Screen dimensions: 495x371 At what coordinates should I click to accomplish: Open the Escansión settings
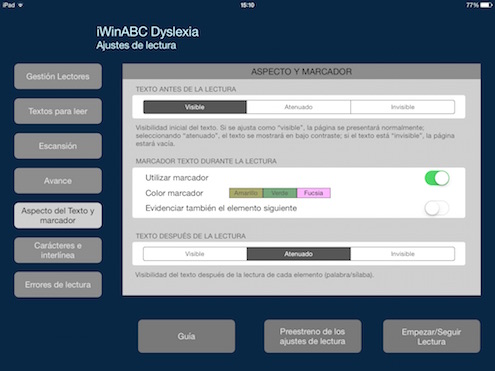point(58,146)
